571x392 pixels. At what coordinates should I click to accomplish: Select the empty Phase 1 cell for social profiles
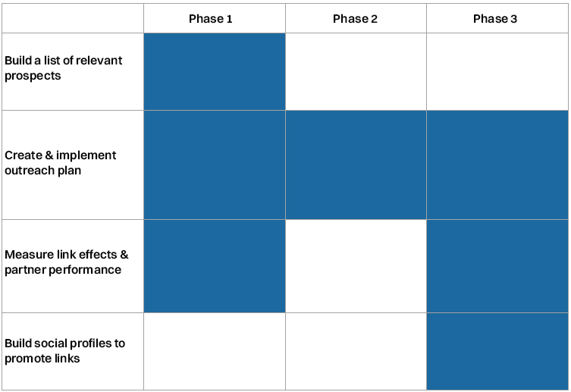tap(215, 351)
